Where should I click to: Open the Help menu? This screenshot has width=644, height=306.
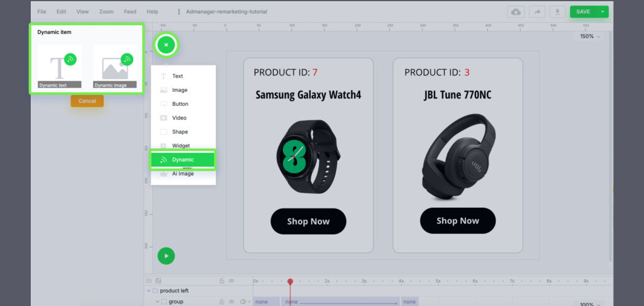(152, 11)
